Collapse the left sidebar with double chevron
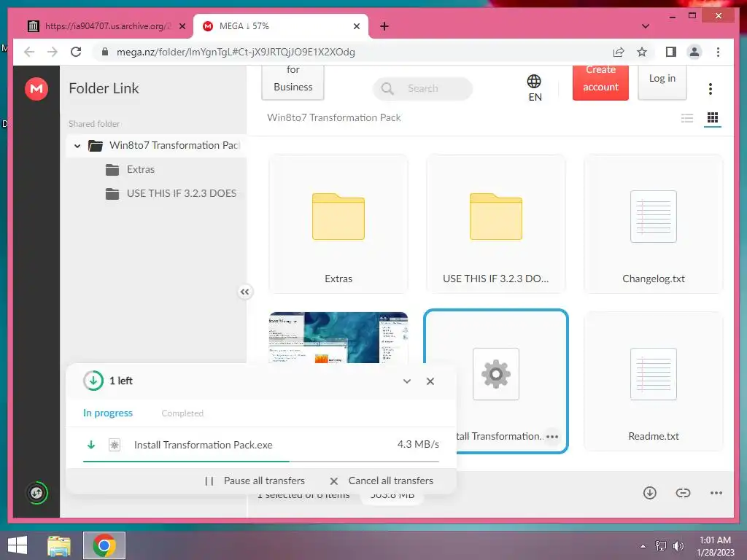 coord(245,292)
